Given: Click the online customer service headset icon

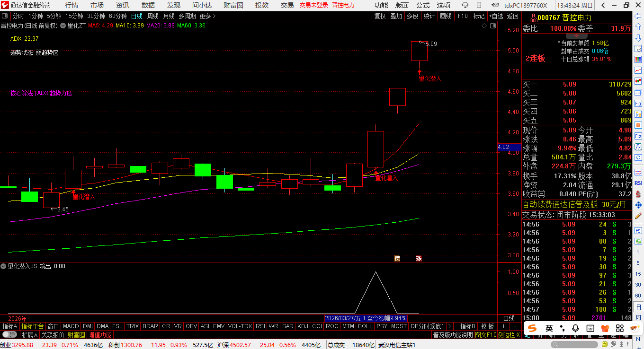Looking at the screenshot, I should [x=465, y=5].
